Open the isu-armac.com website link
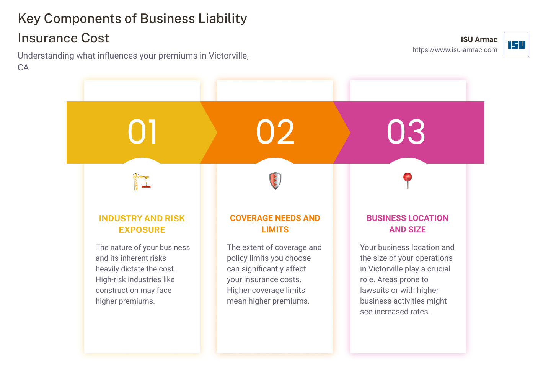The height and width of the screenshot is (392, 551). [x=455, y=50]
